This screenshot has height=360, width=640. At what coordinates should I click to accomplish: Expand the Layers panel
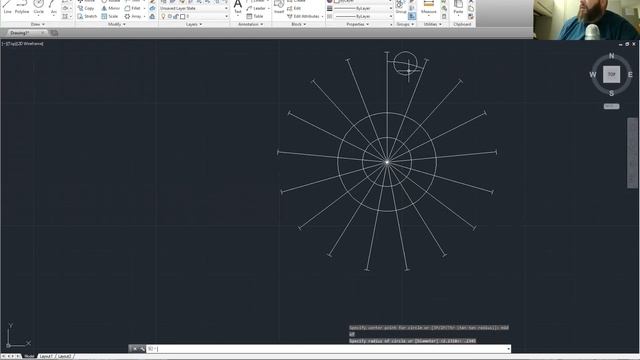point(194,24)
